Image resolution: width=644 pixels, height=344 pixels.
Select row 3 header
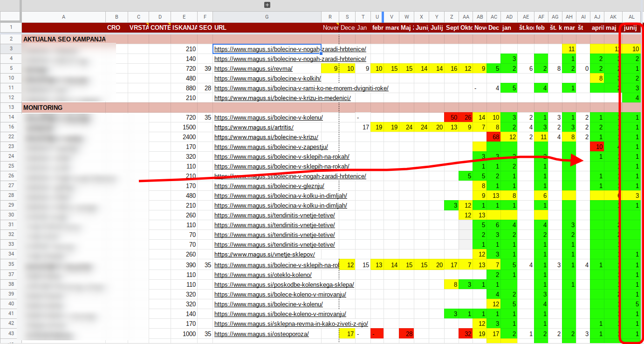point(10,49)
